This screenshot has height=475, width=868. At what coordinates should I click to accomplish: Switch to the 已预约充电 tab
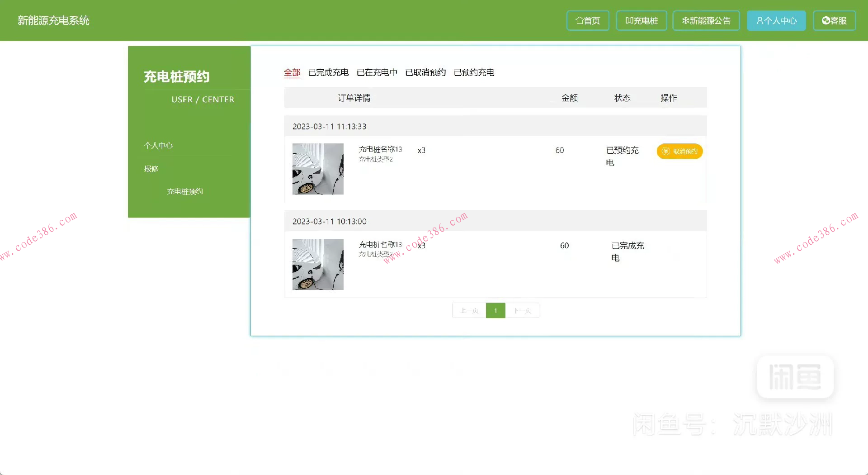coord(474,72)
